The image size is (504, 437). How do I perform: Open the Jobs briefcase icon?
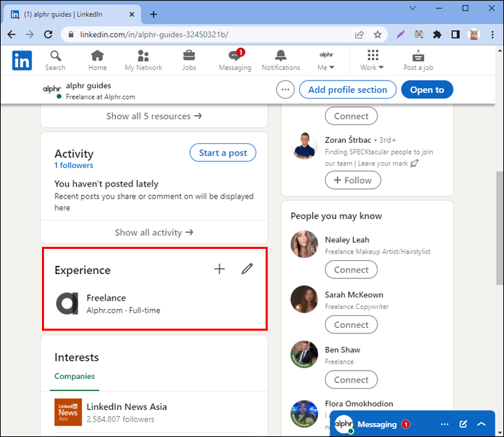click(189, 60)
